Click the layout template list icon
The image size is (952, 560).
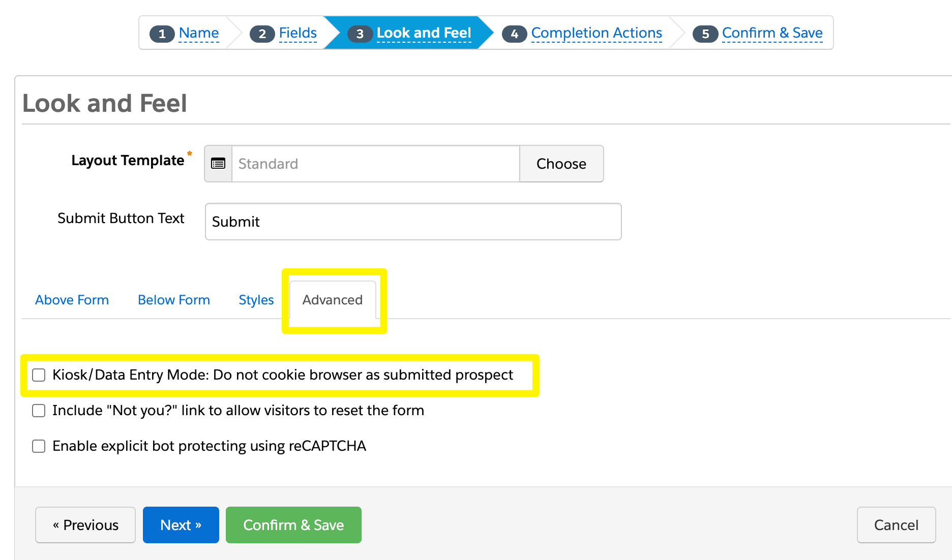click(218, 164)
